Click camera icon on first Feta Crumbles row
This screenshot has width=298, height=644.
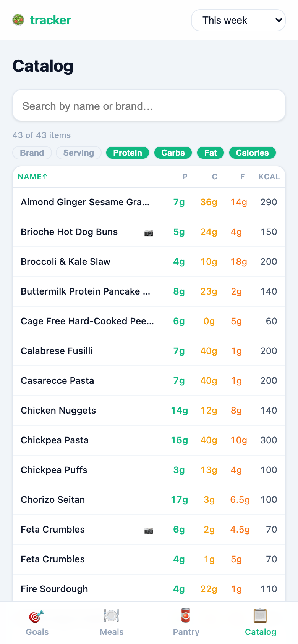point(149,530)
